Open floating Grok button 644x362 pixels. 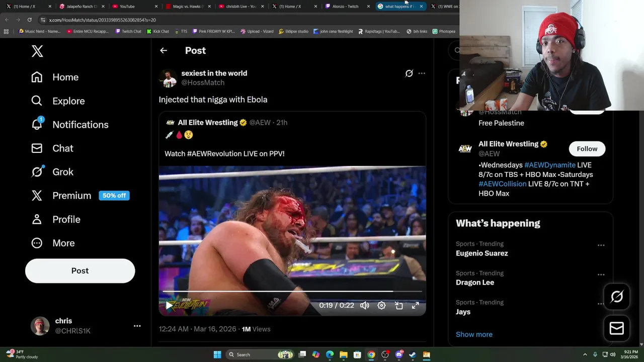tap(617, 297)
